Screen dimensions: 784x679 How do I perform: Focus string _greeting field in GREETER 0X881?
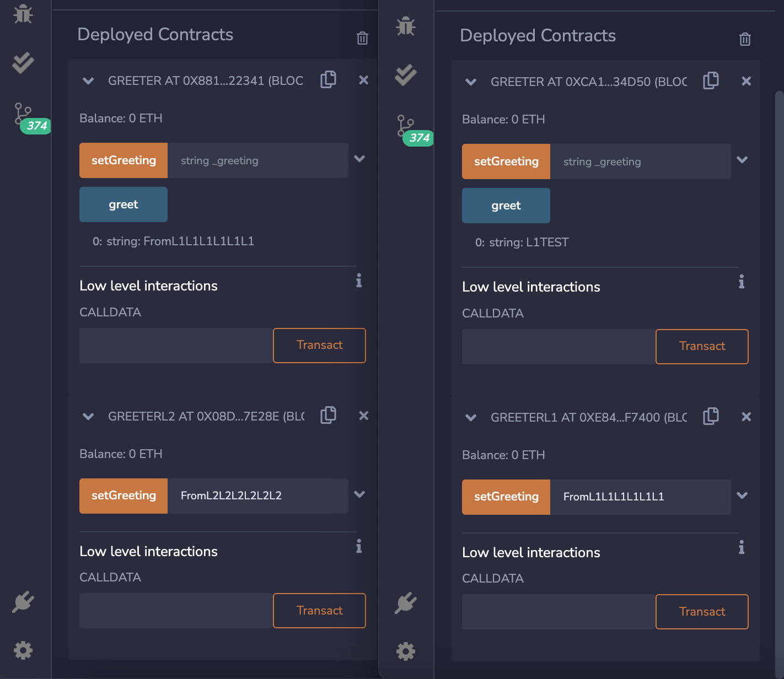(258, 160)
